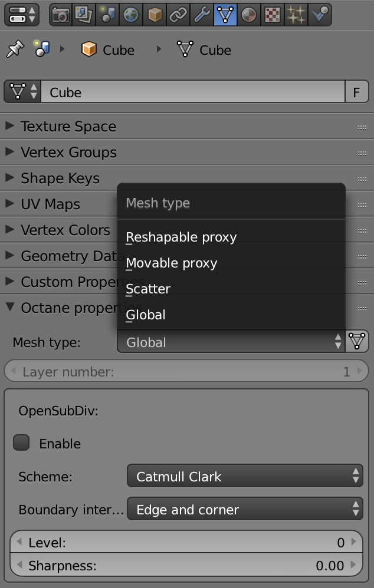The image size is (374, 588).
Task: Open the Constraints chain-link tab
Action: coord(178,15)
